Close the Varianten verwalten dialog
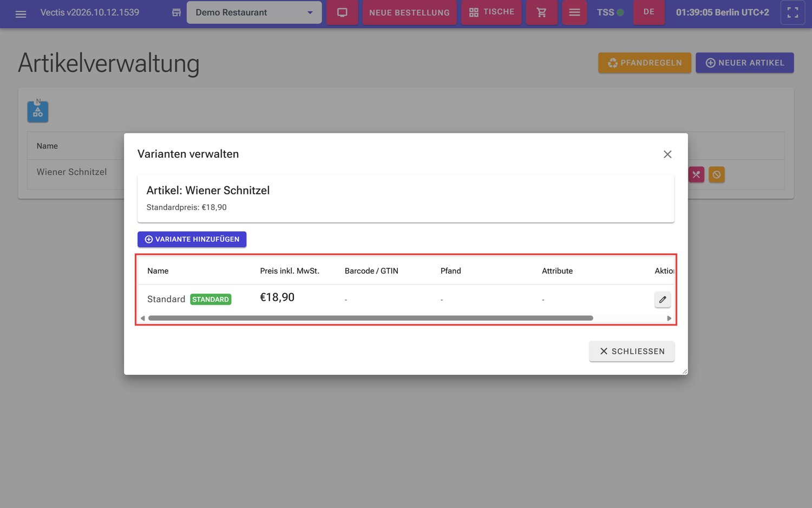Image resolution: width=812 pixels, height=508 pixels. (667, 154)
